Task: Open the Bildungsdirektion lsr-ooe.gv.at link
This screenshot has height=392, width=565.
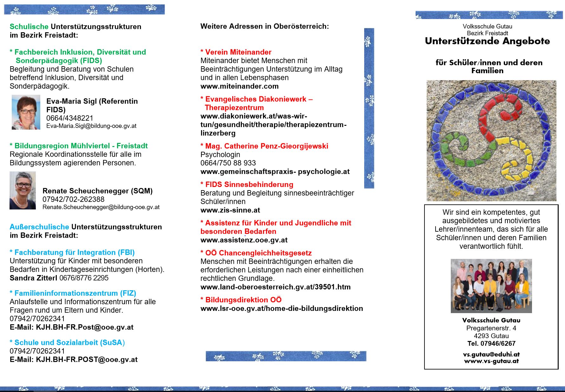Action: (x=281, y=309)
